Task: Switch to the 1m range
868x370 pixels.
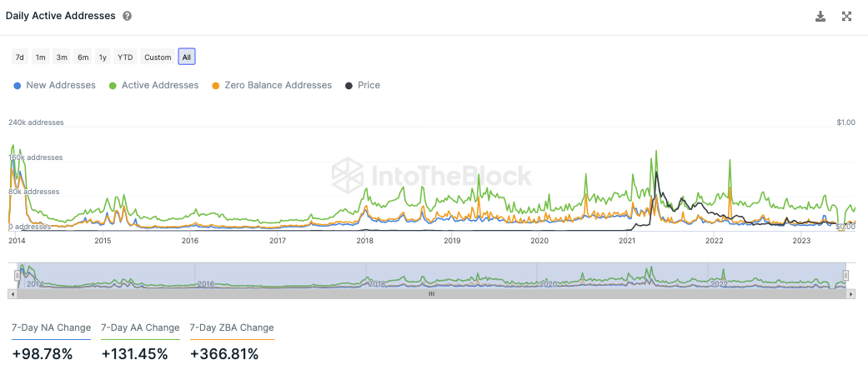Action: click(x=40, y=57)
